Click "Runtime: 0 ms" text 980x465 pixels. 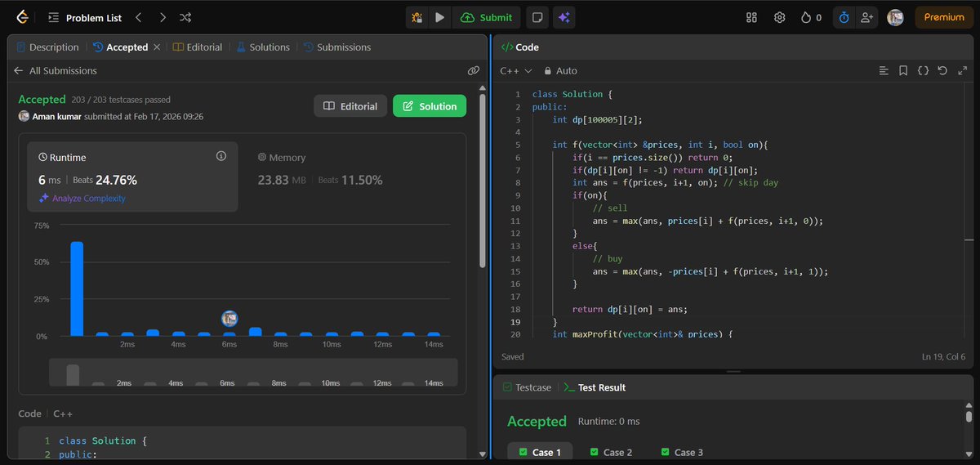[609, 422]
